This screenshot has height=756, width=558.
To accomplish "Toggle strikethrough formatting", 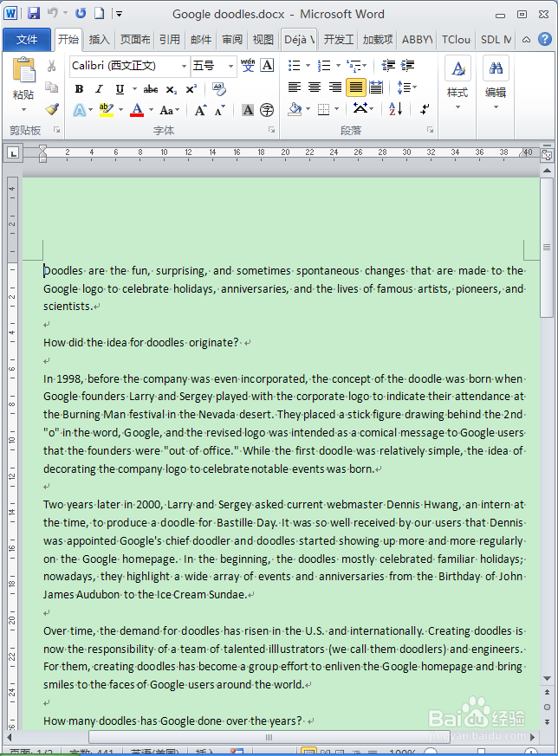I will (x=151, y=88).
